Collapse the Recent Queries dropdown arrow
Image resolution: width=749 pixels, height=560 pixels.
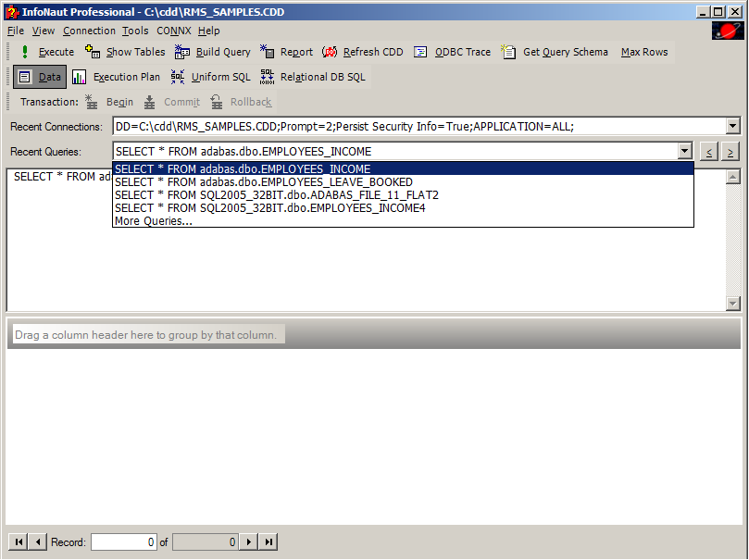pos(684,151)
